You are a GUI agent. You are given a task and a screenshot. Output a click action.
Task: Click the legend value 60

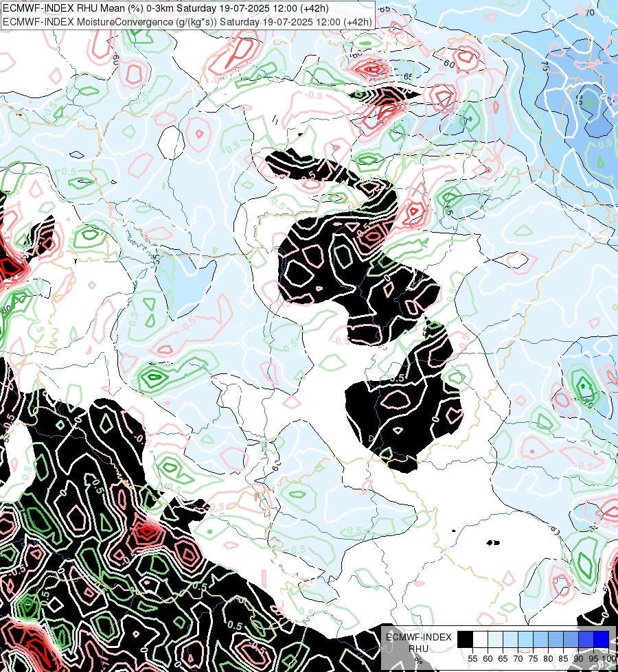(x=488, y=659)
